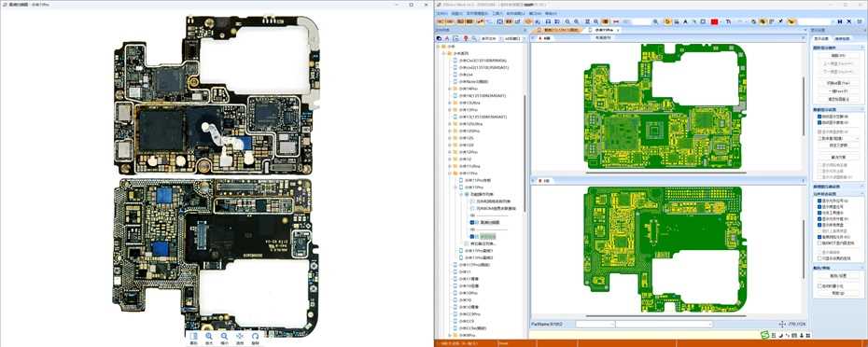Click the 一键Reset button in right panel
The height and width of the screenshot is (347, 868).
[837, 90]
